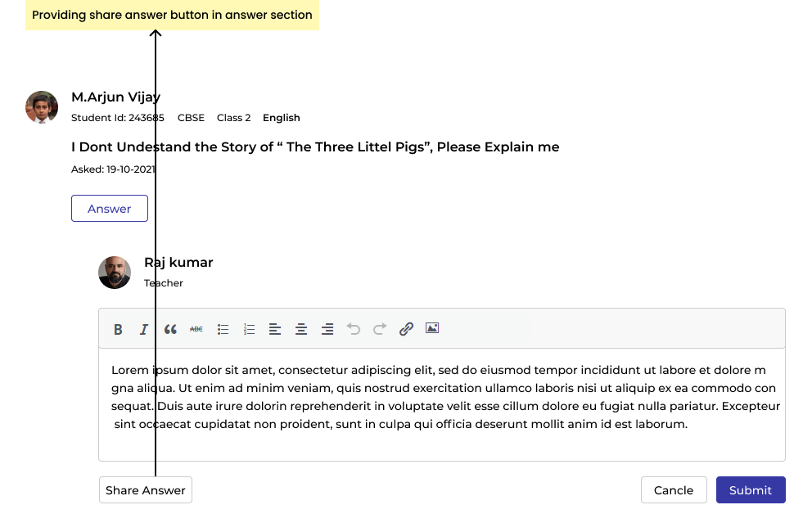Toggle bold formatting in editor toolbar
Screen dimensions: 812x532
(x=118, y=329)
